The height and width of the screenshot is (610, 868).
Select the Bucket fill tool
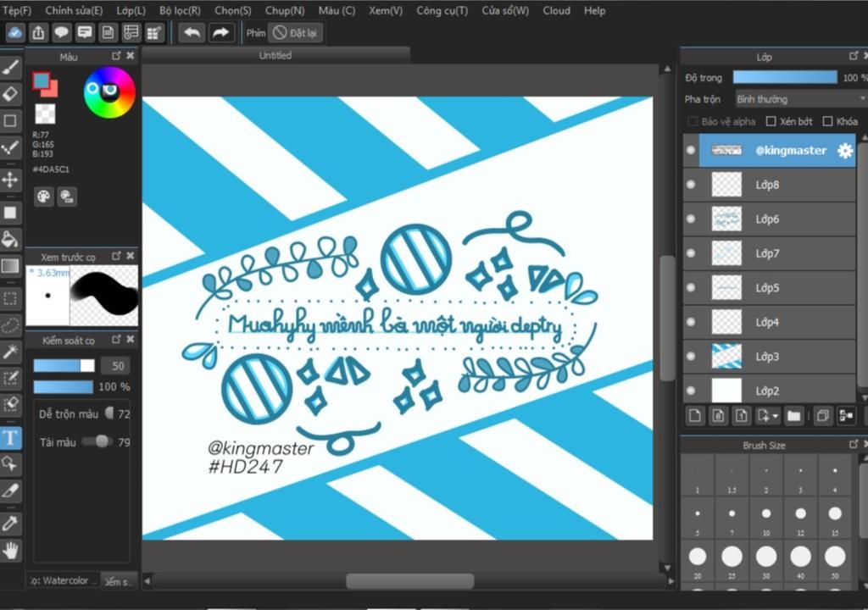point(10,239)
